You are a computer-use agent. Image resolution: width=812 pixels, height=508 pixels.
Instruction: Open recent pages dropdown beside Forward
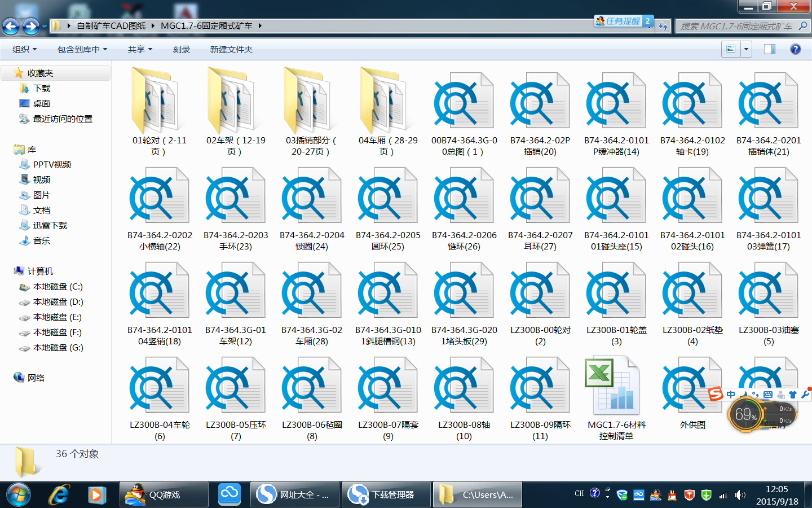point(44,27)
